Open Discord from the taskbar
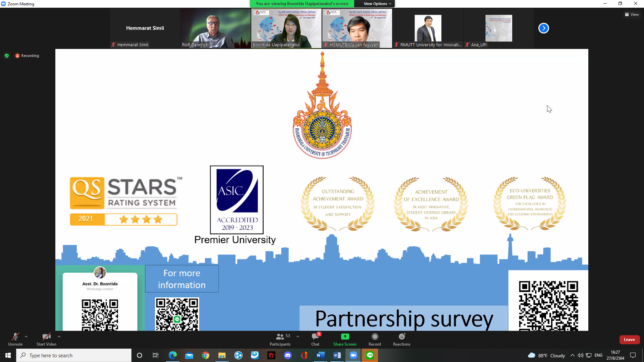This screenshot has width=644, height=362. pyautogui.click(x=288, y=355)
